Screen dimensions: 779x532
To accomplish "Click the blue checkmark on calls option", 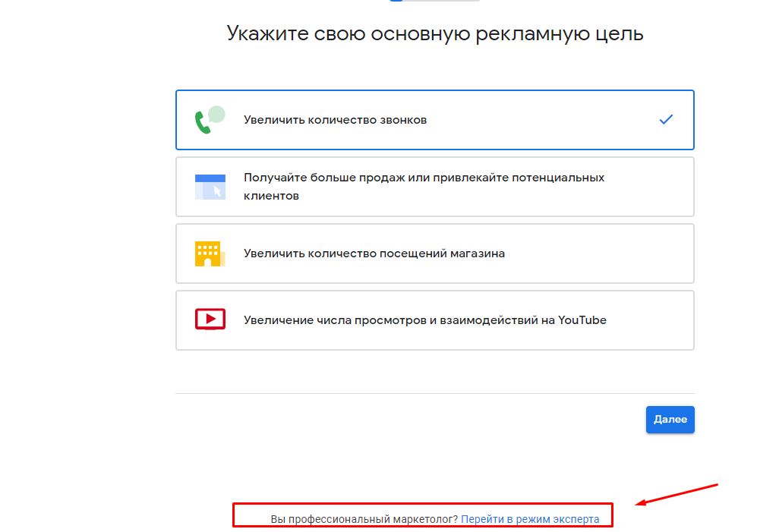I will point(666,119).
